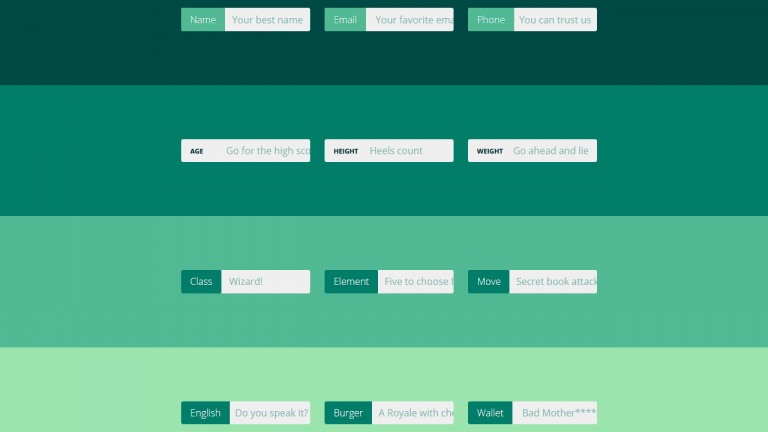Focus the Email text field
The height and width of the screenshot is (432, 768).
(x=410, y=20)
